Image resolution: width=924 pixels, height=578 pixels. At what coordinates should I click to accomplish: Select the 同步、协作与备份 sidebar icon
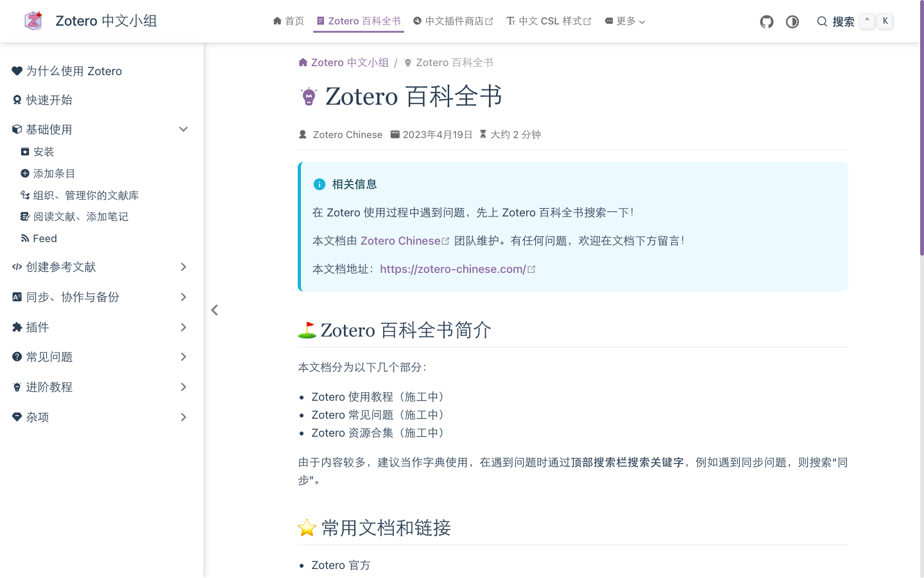tap(17, 297)
